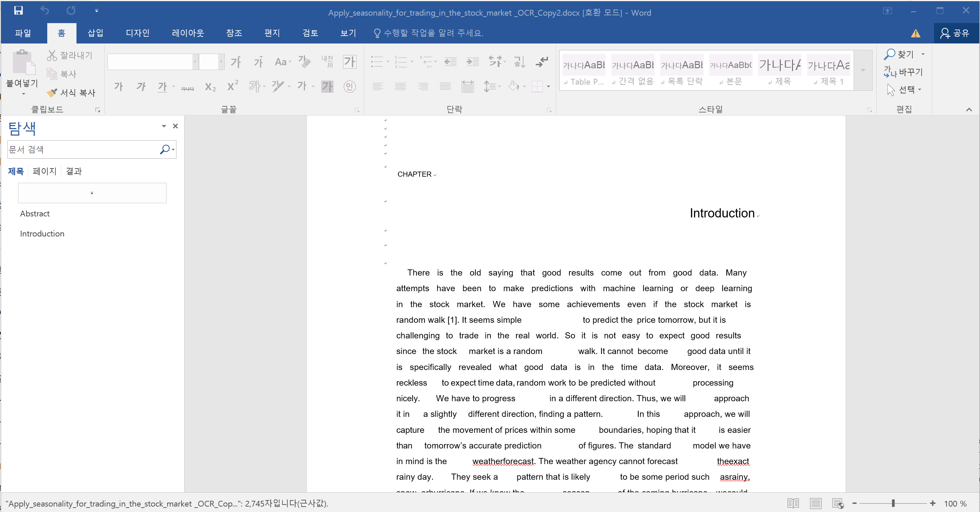Click the Paste clipboard icon
This screenshot has height=512, width=980.
pos(23,62)
